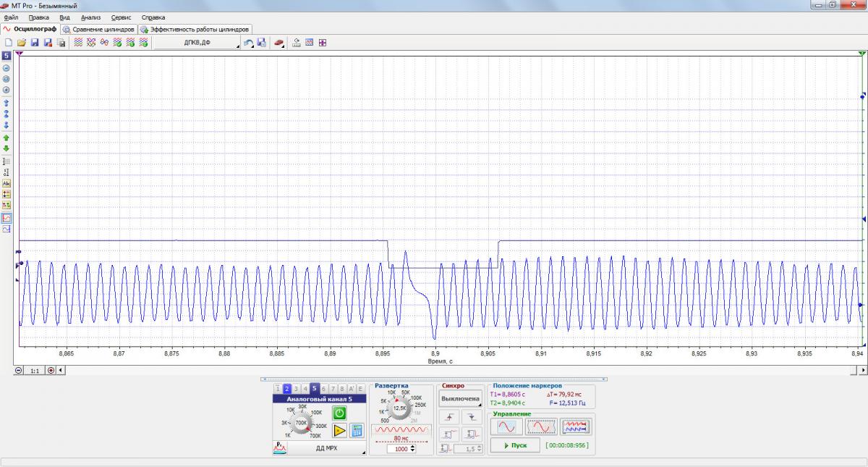Viewport: 868px width, 467px height.
Task: Click the bottom blue wave icon in sidebar
Action: [7, 229]
